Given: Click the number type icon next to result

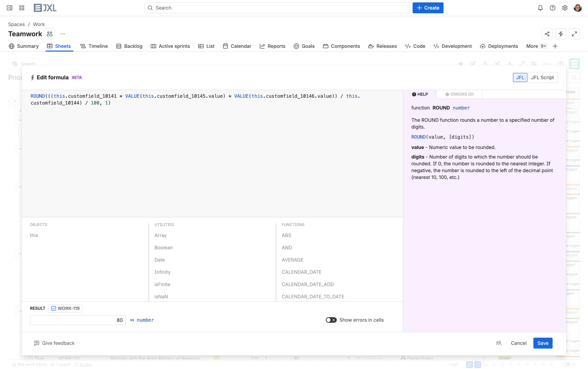Looking at the screenshot, I should pos(132,320).
